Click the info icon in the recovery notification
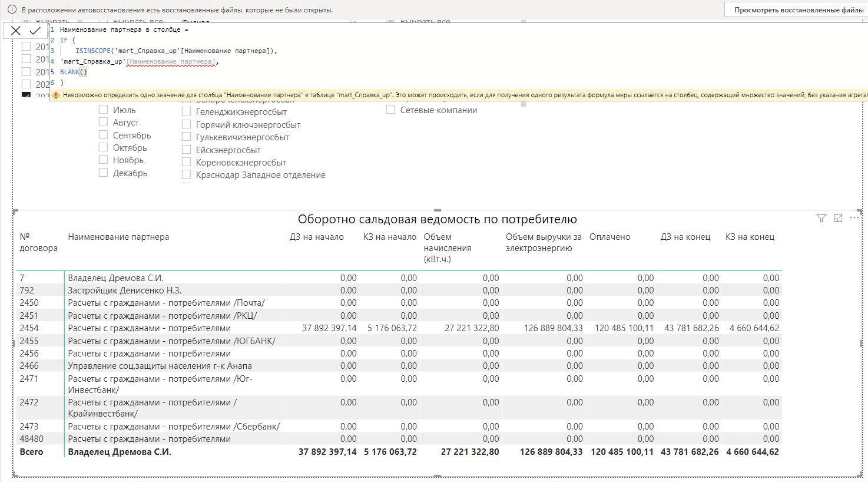Screen dimensions: 868x482 click(x=11, y=9)
